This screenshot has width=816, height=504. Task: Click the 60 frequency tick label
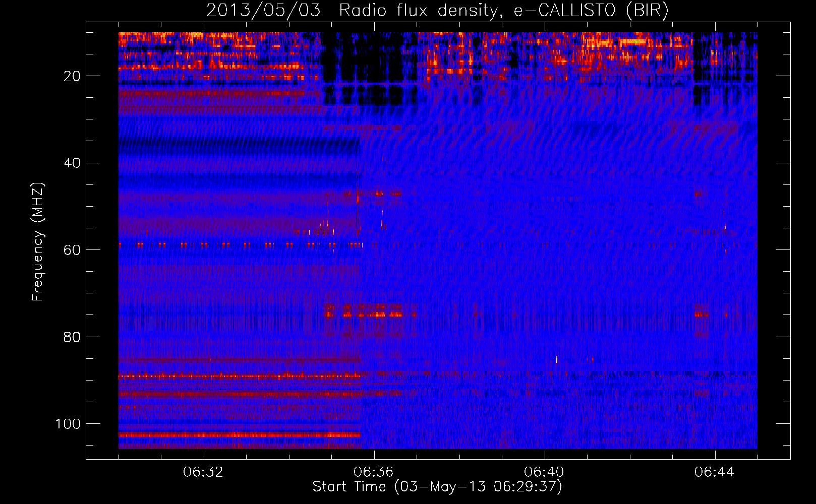click(x=72, y=250)
